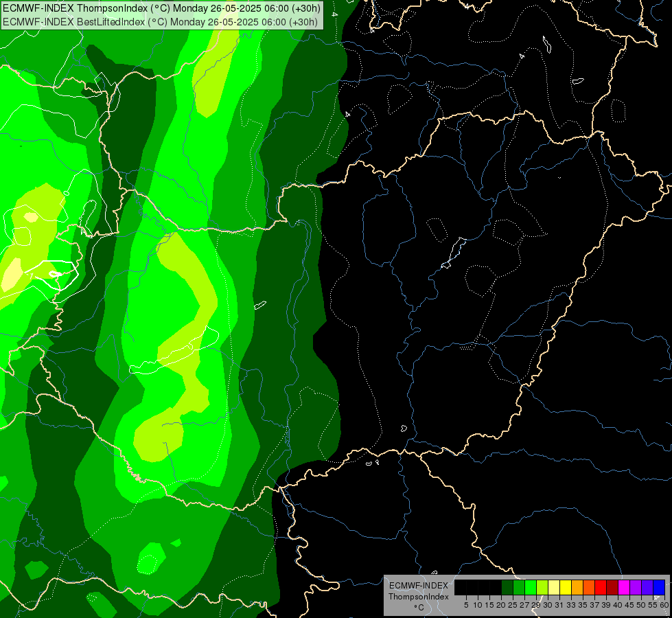Image resolution: width=672 pixels, height=618 pixels.
Task: Click the legend tick value 31
Action: [x=559, y=605]
